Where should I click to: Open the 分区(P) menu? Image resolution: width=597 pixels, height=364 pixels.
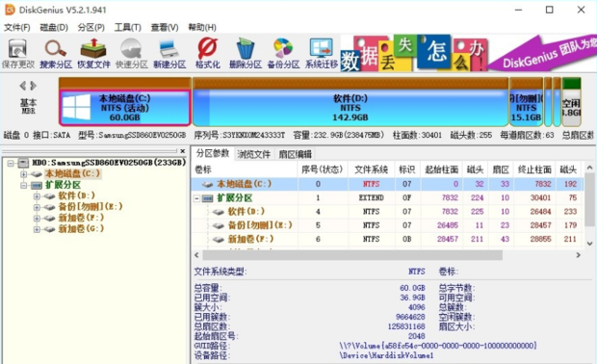(91, 27)
